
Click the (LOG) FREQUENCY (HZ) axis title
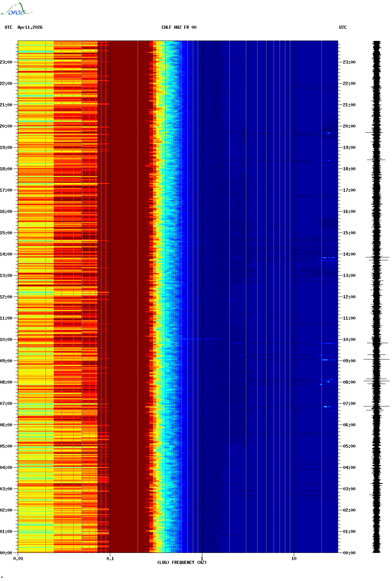coord(182,562)
